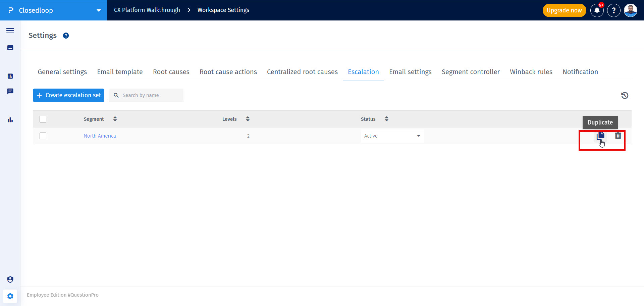Open the hamburger menu in the sidebar
This screenshot has height=306, width=644.
point(10,31)
